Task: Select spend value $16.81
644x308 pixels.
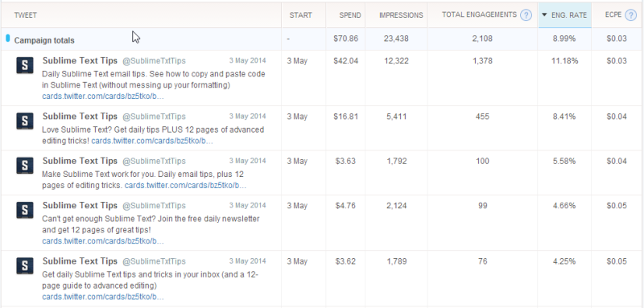Action: 346,117
